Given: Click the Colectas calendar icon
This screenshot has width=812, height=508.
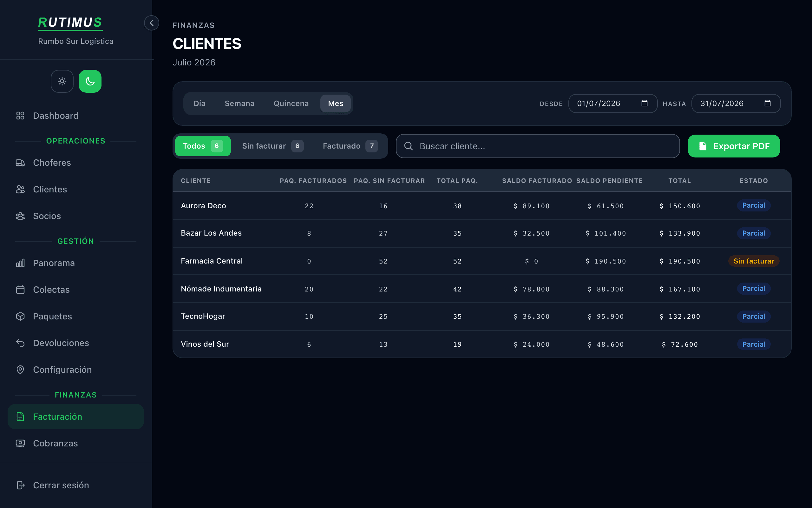Looking at the screenshot, I should click(x=20, y=290).
